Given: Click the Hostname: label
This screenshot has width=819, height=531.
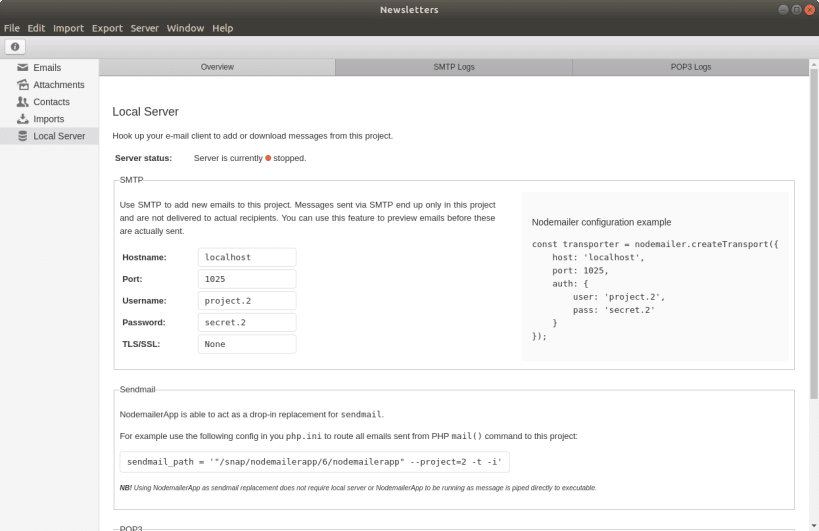Looking at the screenshot, I should (144, 257).
